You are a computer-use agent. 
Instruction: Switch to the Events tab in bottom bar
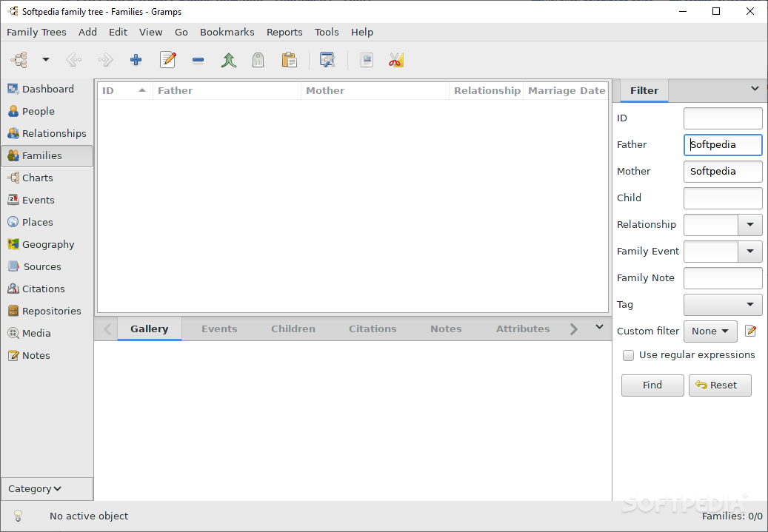tap(219, 329)
